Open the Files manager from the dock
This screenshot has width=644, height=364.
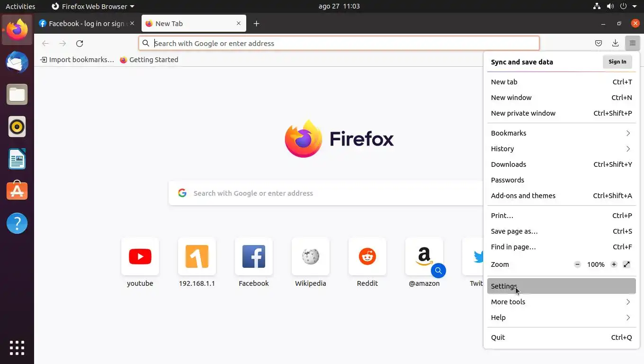click(17, 94)
